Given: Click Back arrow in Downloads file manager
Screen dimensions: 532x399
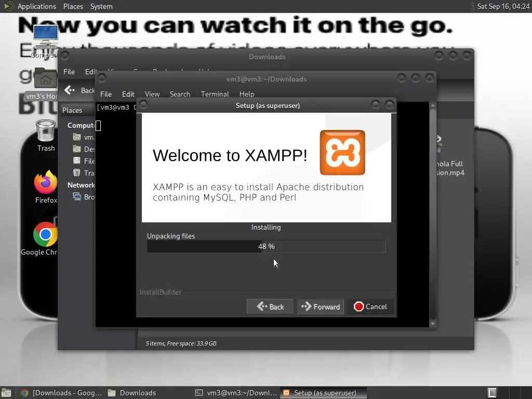Looking at the screenshot, I should tap(70, 90).
